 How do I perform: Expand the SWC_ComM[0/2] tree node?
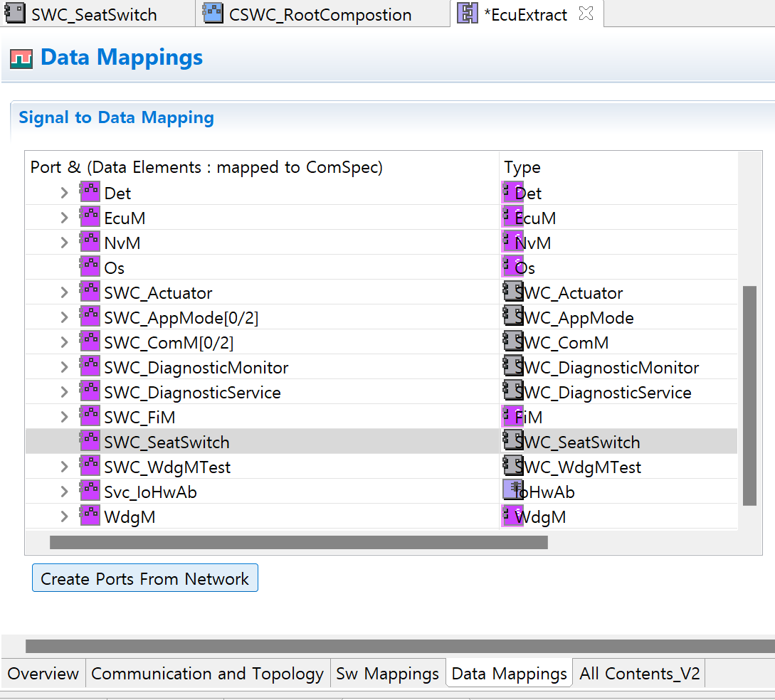coord(64,342)
